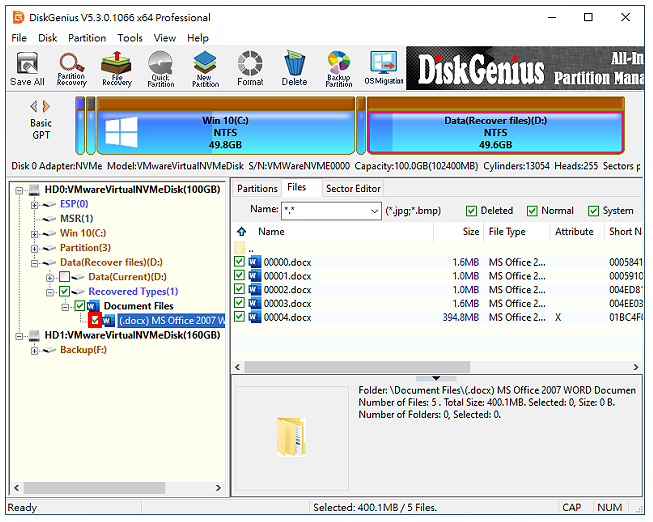Toggle the (.docx) MS Office 2007 checkbox
The width and height of the screenshot is (653, 522).
pos(95,320)
